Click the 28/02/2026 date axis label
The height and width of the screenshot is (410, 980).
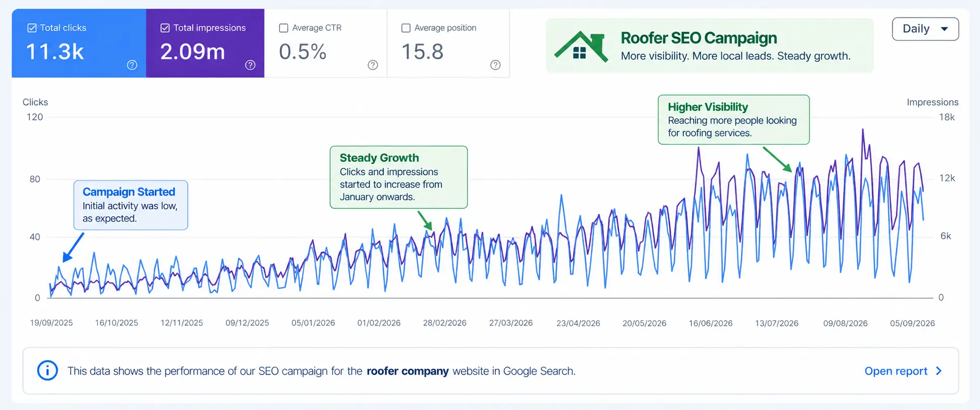click(445, 323)
